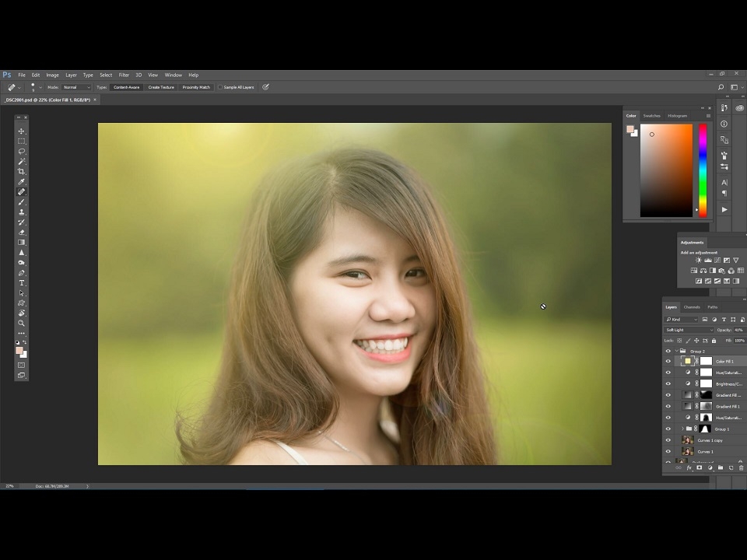Click the rainbow hue slider strip
Viewport: 747px width, 560px height.
703,170
